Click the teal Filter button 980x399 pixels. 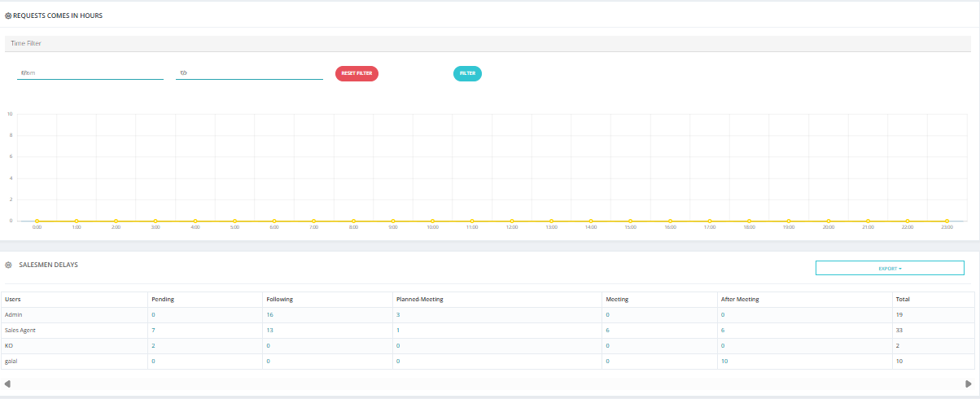pos(467,73)
